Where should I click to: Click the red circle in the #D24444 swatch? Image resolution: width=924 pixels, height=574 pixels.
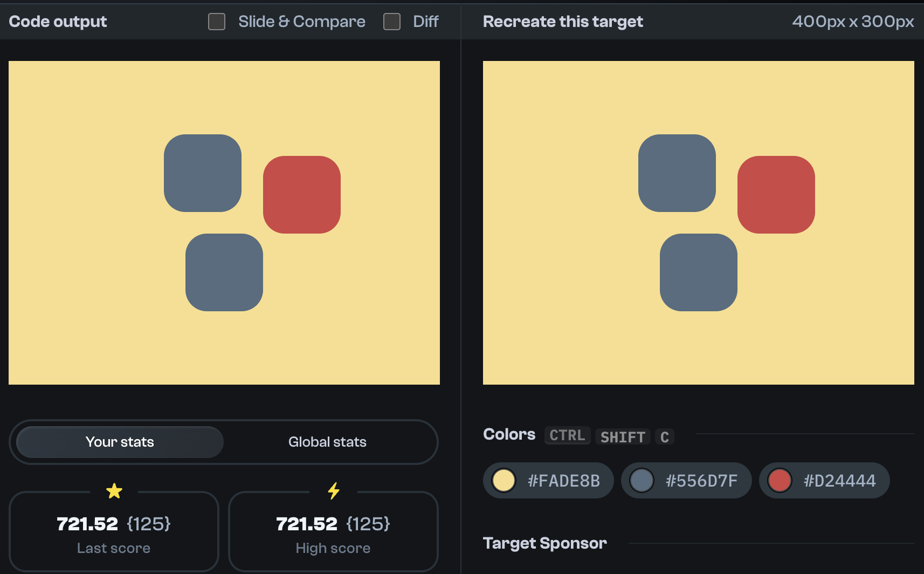[x=780, y=481]
